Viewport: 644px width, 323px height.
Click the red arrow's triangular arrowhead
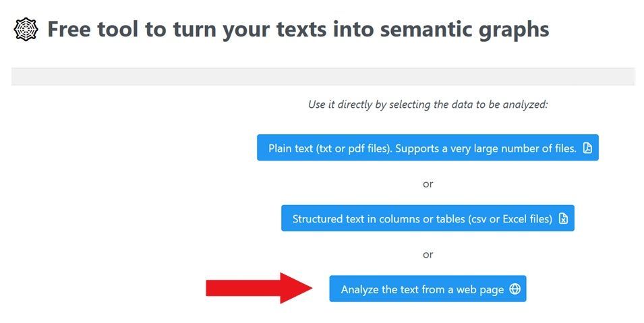pos(296,288)
